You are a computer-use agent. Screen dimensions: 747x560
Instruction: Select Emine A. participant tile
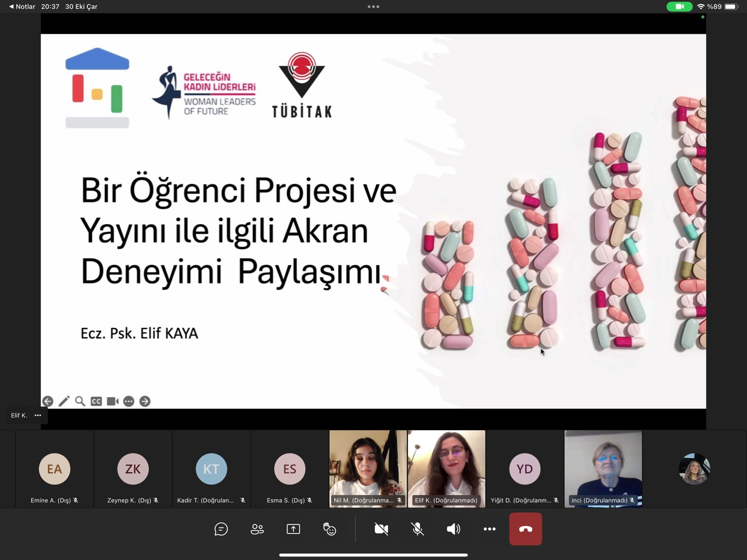coord(55,469)
